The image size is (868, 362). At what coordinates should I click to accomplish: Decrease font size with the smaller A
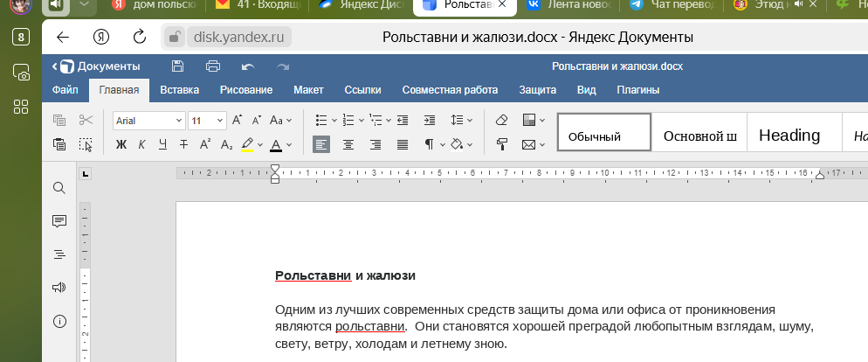(257, 121)
